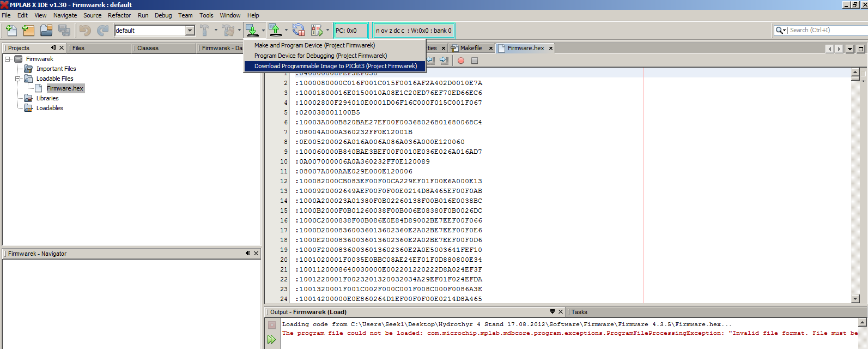Click the PC: 0x0 status field
Viewport: 868px width, 349px height.
tap(351, 31)
